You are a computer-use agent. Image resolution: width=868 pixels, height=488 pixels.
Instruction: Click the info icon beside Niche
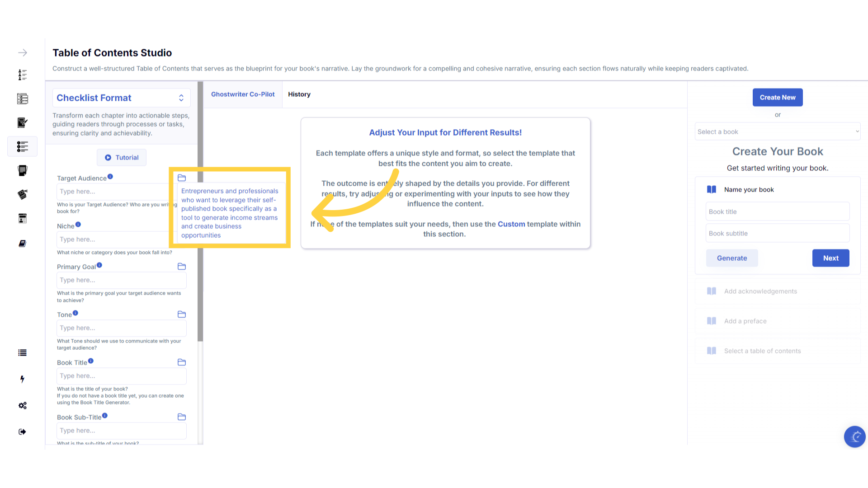pos(78,225)
